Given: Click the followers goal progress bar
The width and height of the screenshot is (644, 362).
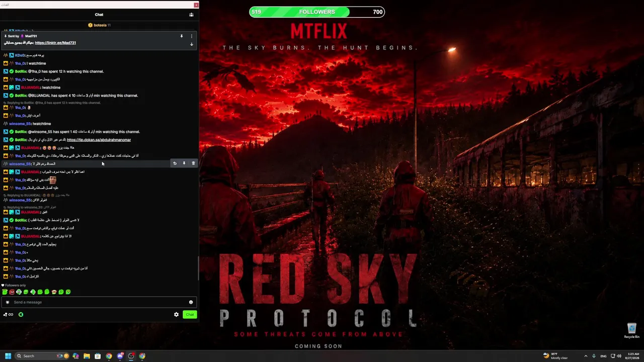Looking at the screenshot, I should tap(317, 12).
